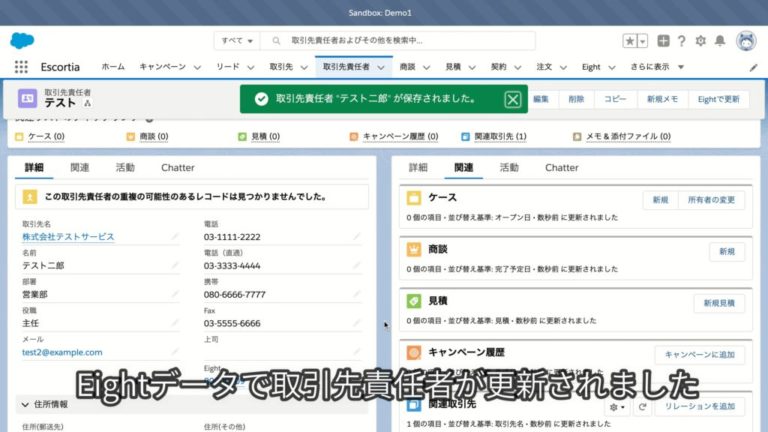Click the 新規見積 button
The width and height of the screenshot is (768, 432).
click(x=719, y=302)
